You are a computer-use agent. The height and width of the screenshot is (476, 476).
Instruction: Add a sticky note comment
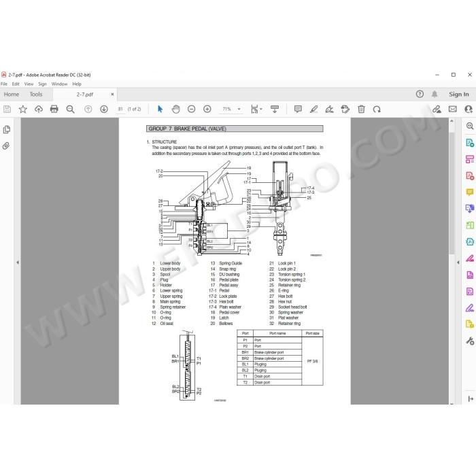[x=298, y=109]
